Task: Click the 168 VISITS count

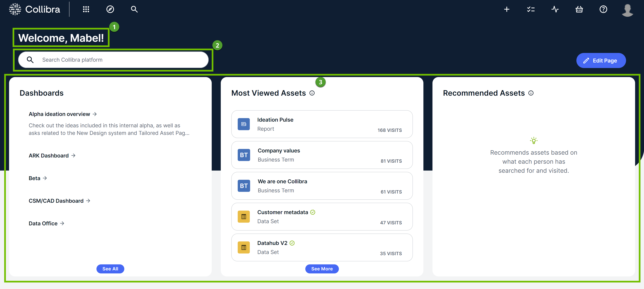Action: (x=390, y=130)
